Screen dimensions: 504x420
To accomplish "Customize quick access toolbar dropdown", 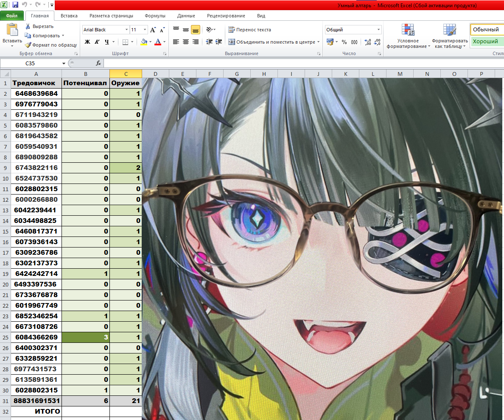I will tap(52, 5).
